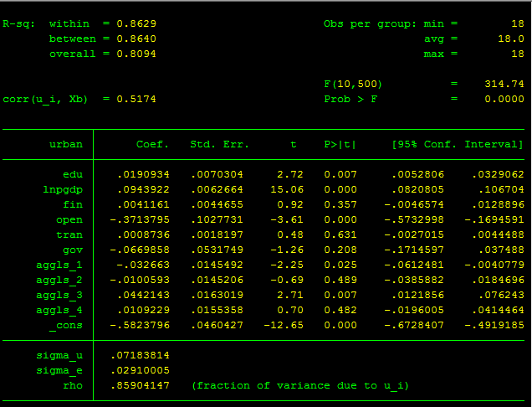Image resolution: width=532 pixels, height=407 pixels.
Task: Select the aggls_3 variable row label
Action: [59, 296]
